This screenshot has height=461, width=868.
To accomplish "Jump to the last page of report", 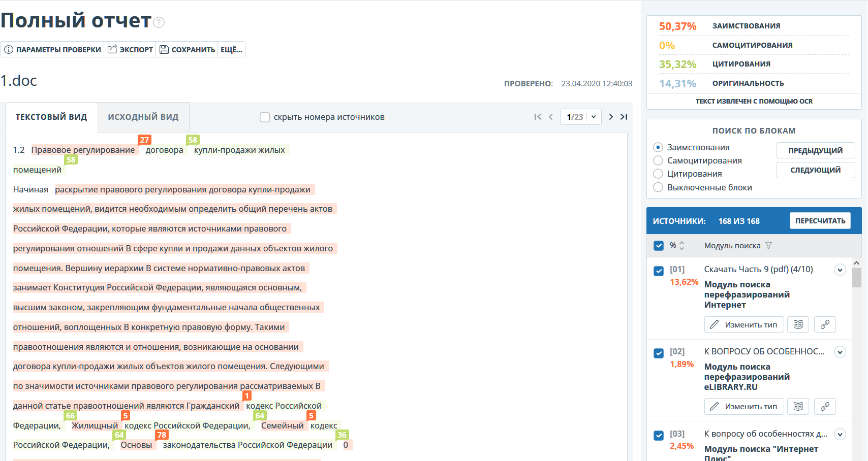I will coord(624,117).
